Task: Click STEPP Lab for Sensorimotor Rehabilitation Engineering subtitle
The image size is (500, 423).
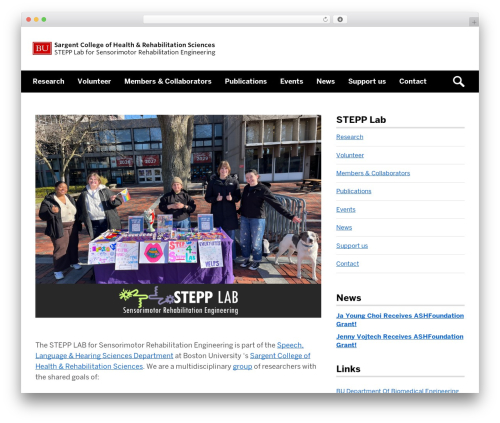Action: [x=135, y=52]
